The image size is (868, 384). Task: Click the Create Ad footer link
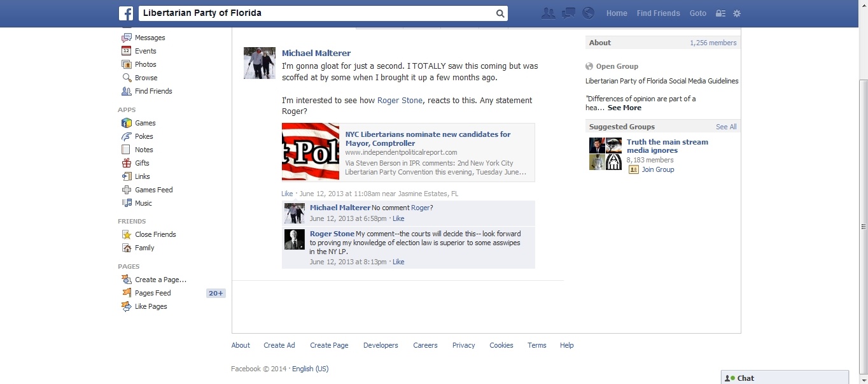pos(279,345)
